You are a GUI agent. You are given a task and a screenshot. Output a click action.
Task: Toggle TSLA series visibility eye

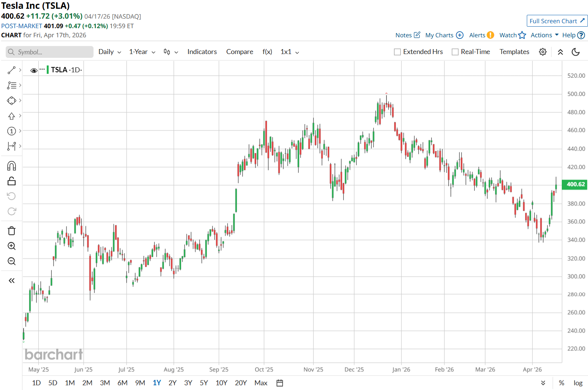pyautogui.click(x=34, y=70)
